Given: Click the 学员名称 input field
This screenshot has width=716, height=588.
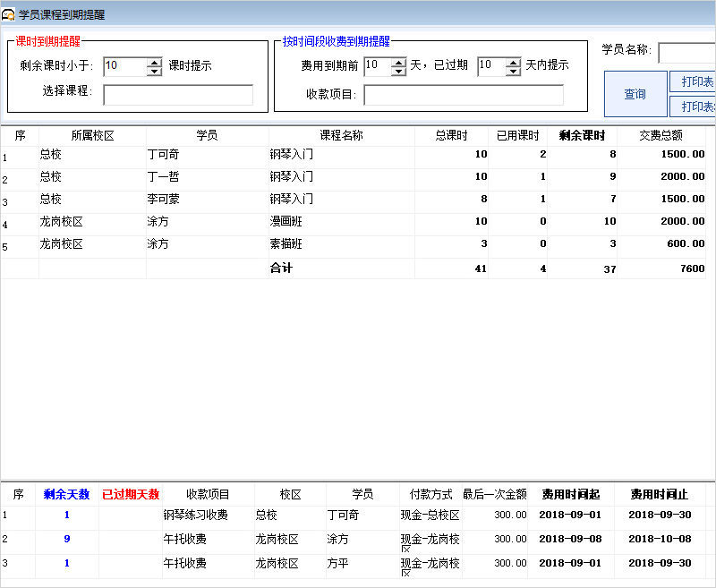Looking at the screenshot, I should (686, 53).
